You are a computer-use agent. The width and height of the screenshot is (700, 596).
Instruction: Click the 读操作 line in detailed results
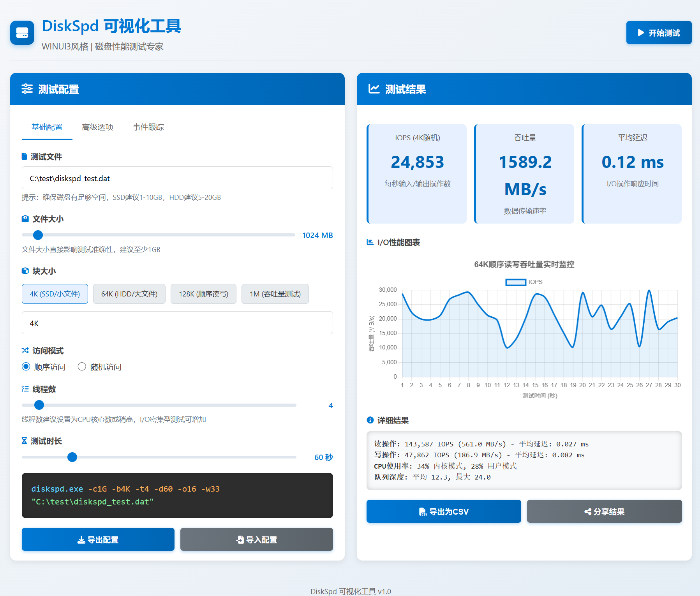(x=481, y=444)
